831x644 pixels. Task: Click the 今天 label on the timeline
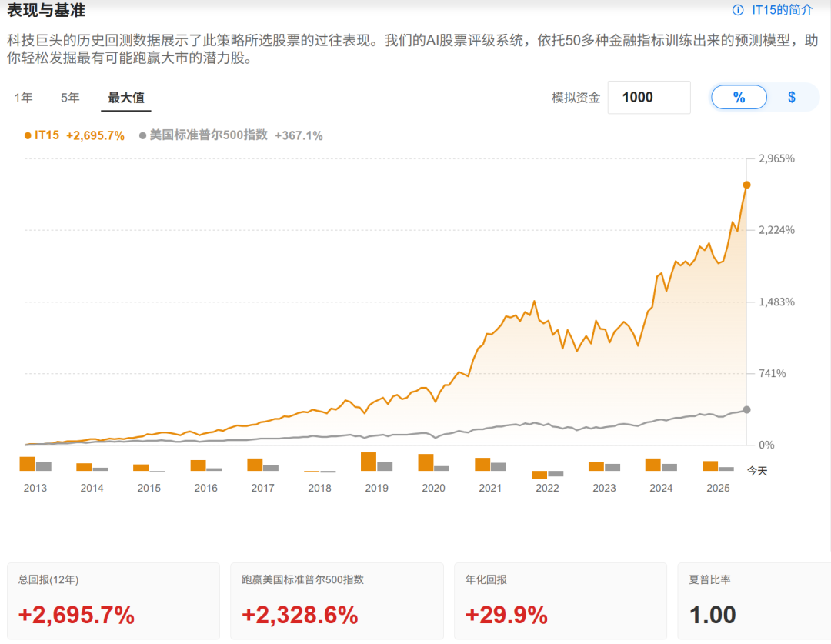pos(757,471)
